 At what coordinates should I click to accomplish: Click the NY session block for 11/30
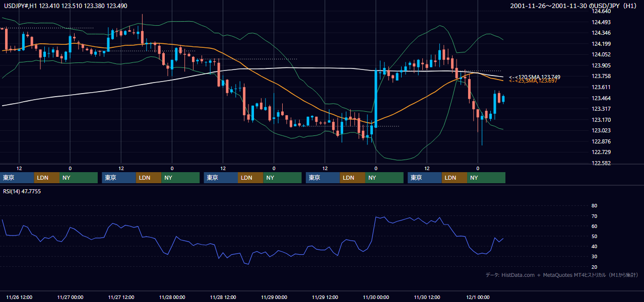tap(486, 178)
